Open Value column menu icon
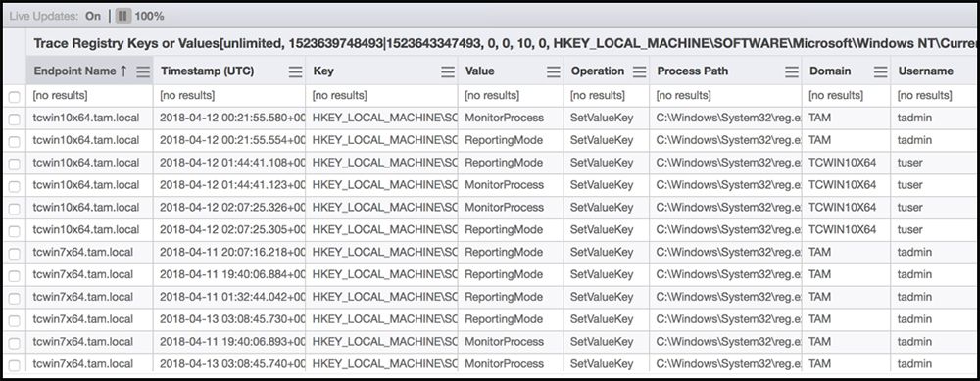 [x=553, y=71]
